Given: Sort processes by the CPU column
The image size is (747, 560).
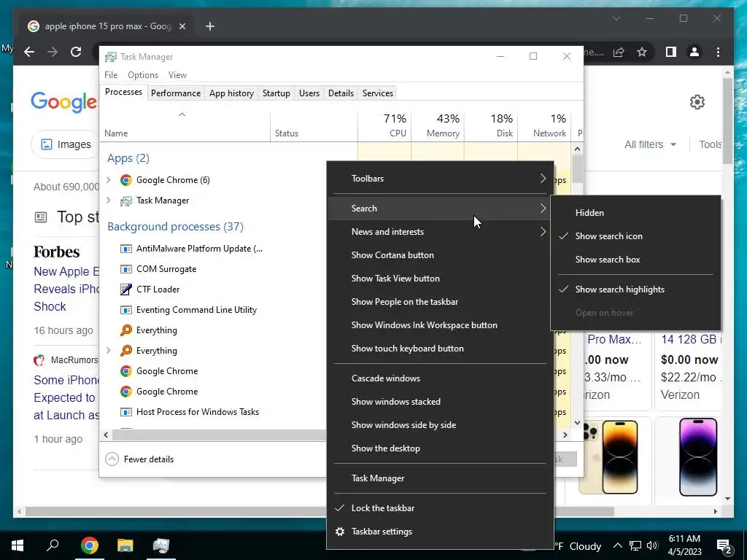Looking at the screenshot, I should [x=384, y=126].
